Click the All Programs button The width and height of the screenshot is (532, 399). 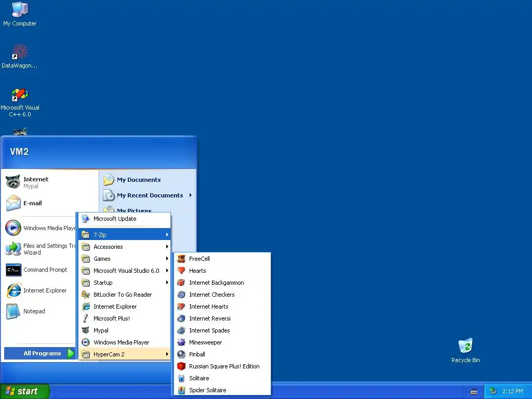(39, 353)
